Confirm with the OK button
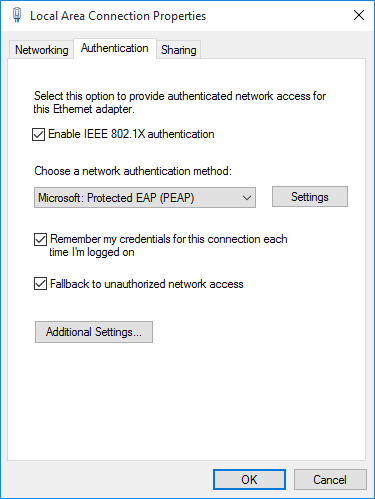375x499 pixels. click(x=249, y=480)
